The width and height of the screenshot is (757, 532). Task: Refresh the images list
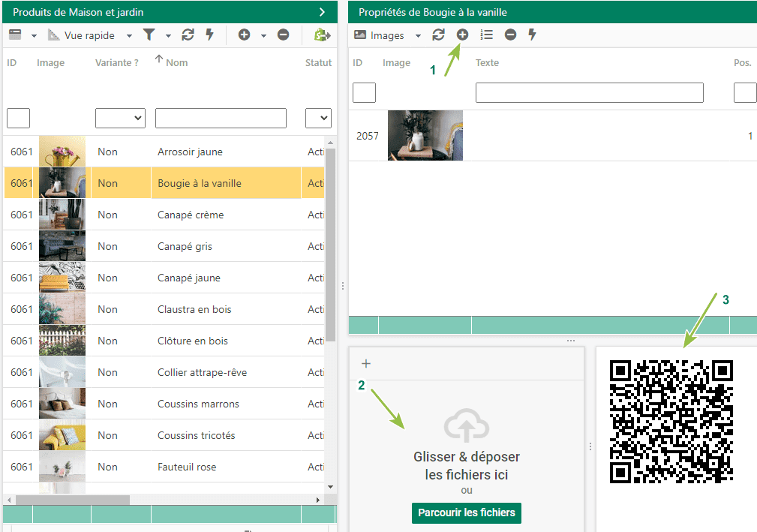point(438,35)
